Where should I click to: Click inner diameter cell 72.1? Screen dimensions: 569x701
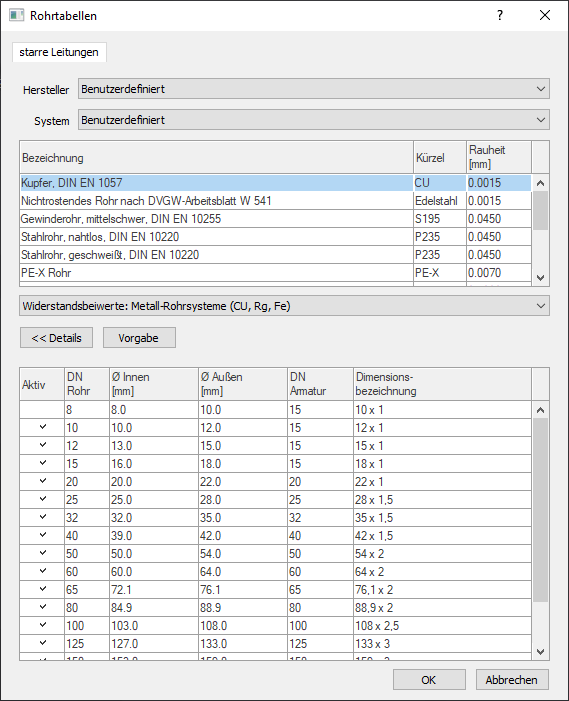point(154,589)
